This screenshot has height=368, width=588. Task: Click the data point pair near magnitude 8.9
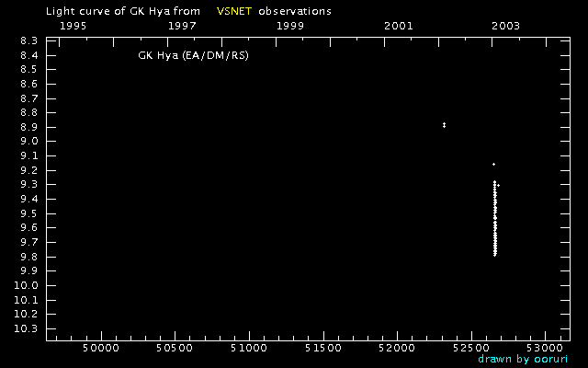click(x=444, y=125)
